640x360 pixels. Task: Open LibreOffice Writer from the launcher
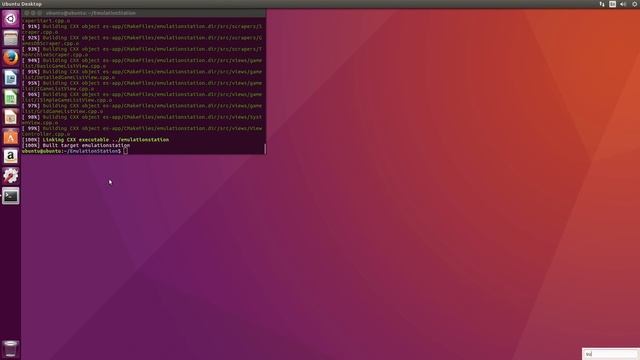[x=11, y=78]
